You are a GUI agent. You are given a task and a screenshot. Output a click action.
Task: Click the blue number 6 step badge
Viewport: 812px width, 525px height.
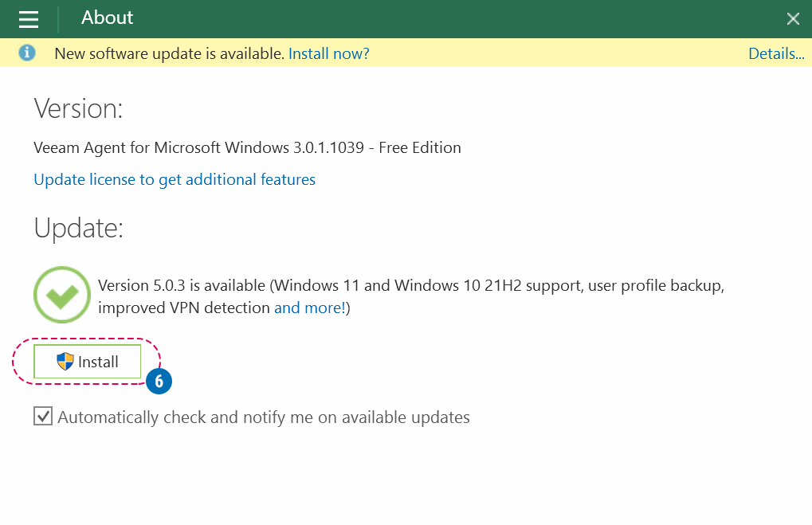click(x=159, y=382)
